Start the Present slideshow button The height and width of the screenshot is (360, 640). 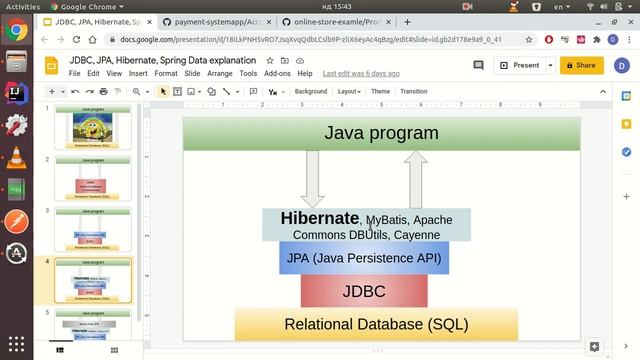point(520,65)
